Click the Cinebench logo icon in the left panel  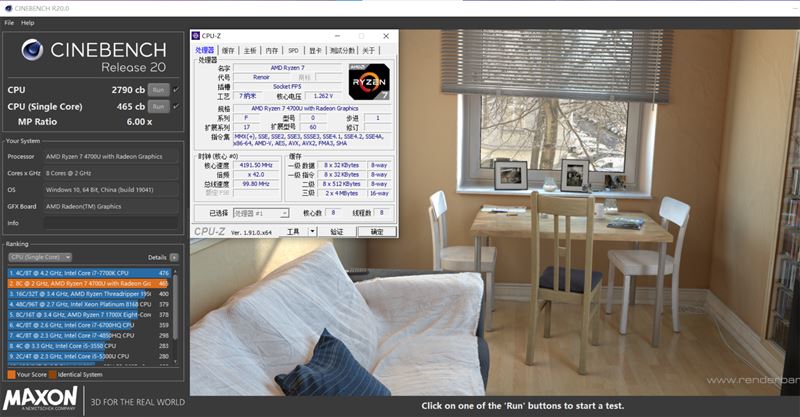(32, 50)
